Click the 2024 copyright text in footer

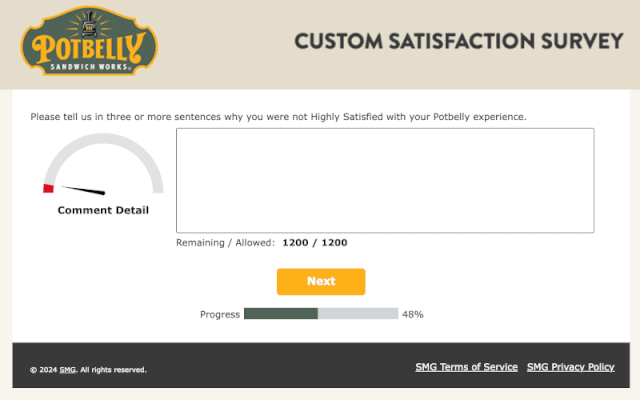click(x=88, y=370)
